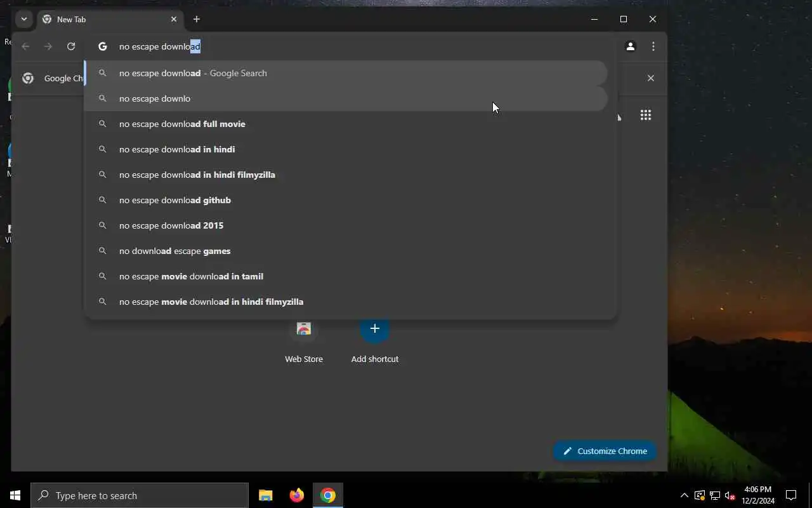Open a new tab with plus button
Image resolution: width=812 pixels, height=508 pixels.
[x=197, y=19]
